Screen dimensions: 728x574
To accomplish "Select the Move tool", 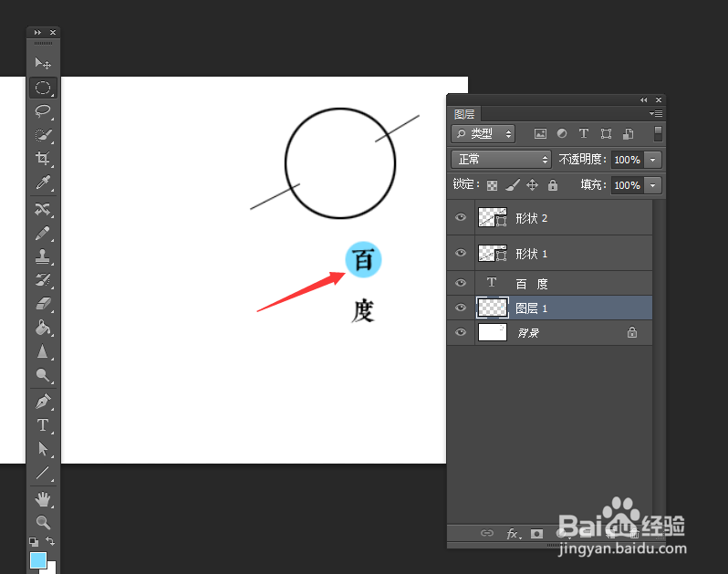I will (x=43, y=63).
